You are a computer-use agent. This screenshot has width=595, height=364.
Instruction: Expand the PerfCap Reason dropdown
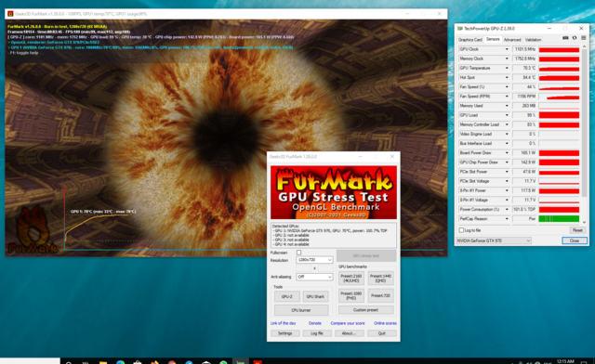coord(507,219)
